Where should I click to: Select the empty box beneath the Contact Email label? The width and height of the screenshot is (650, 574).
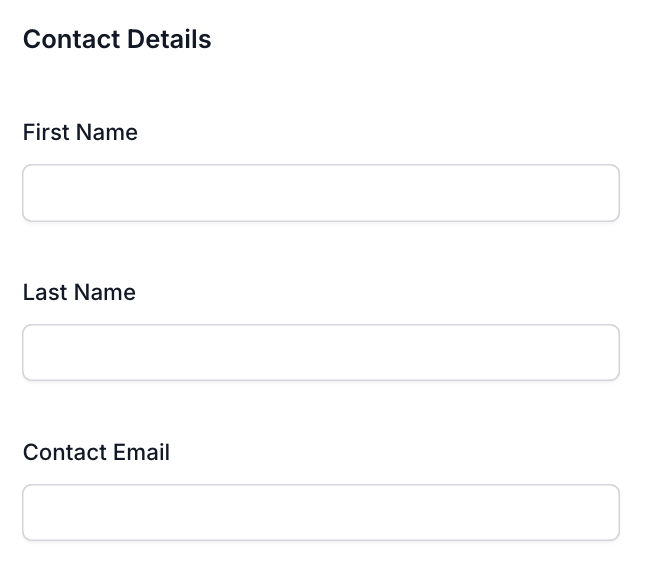click(321, 513)
